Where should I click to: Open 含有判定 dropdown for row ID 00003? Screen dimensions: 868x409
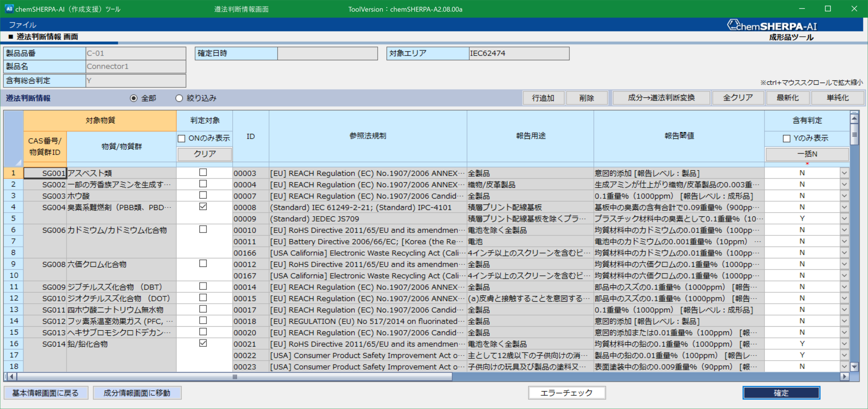[x=844, y=173]
